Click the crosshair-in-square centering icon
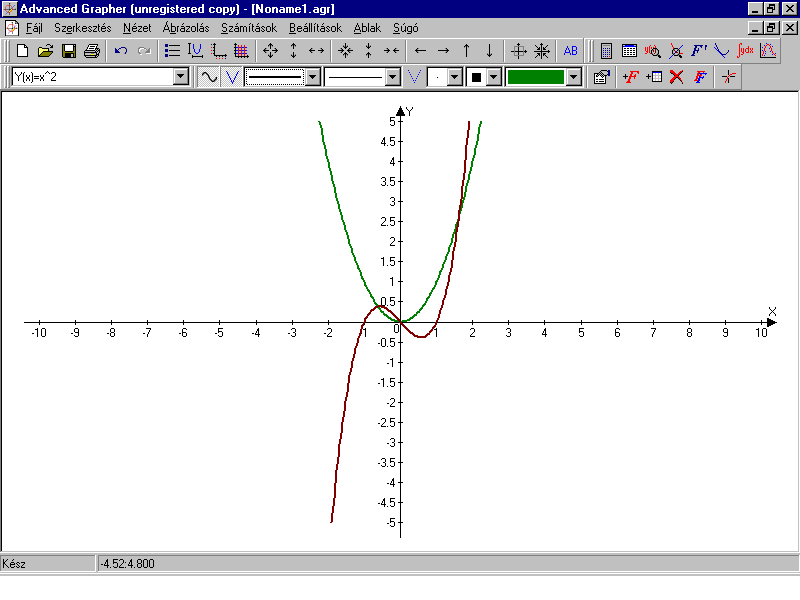 (518, 51)
